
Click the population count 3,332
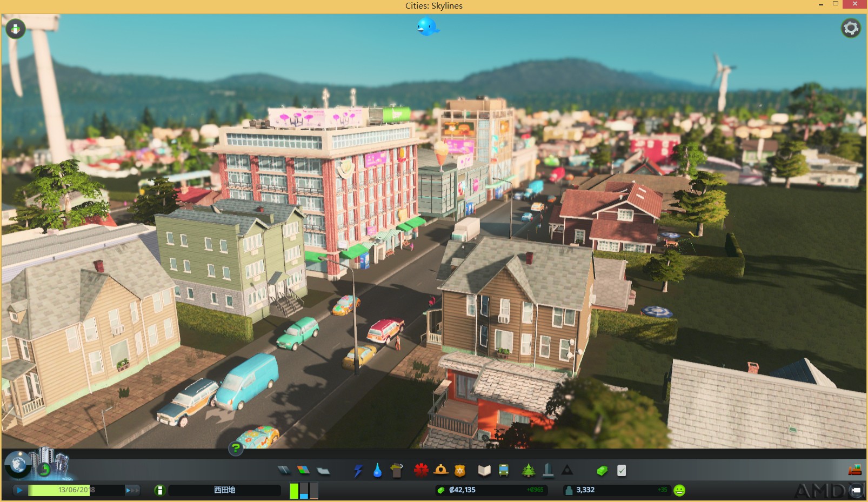point(585,490)
